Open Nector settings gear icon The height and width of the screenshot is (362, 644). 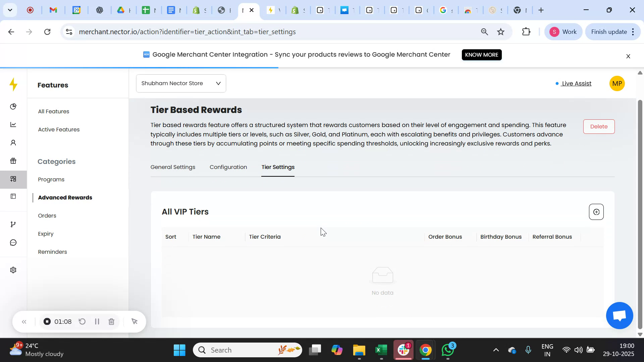click(13, 270)
